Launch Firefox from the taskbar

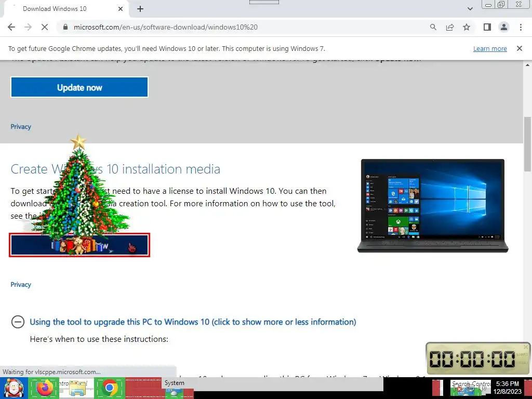coord(44,388)
